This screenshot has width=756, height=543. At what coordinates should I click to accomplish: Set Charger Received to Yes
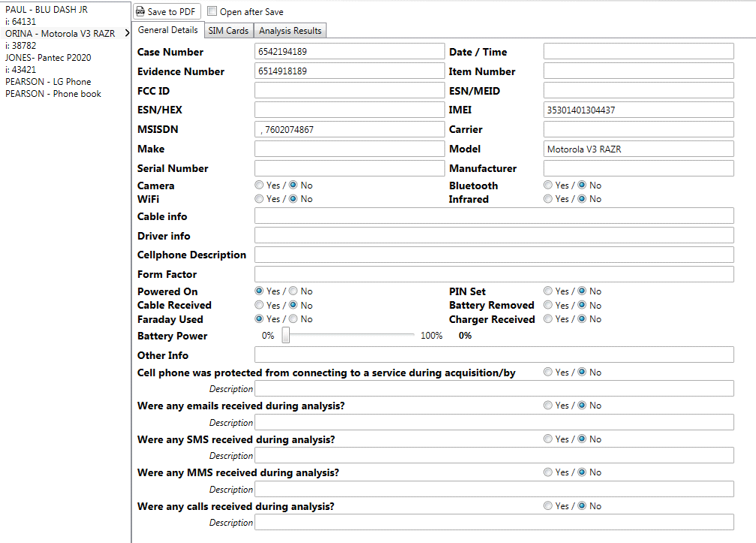tap(548, 318)
